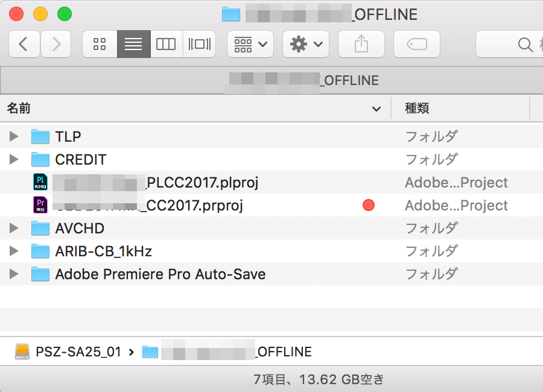Switch to column view

coord(166,44)
